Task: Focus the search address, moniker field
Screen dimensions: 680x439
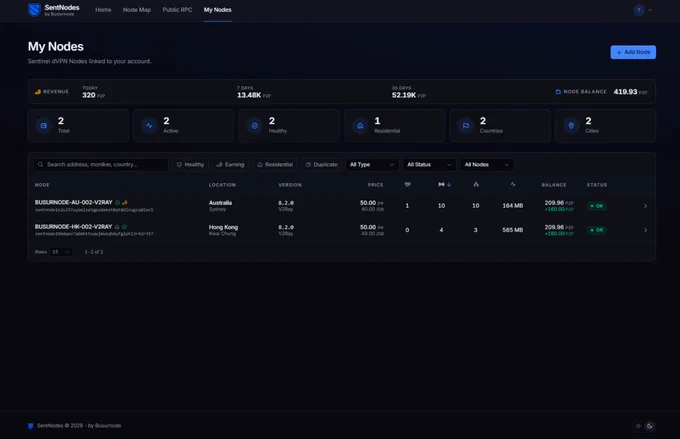Action: coord(101,164)
